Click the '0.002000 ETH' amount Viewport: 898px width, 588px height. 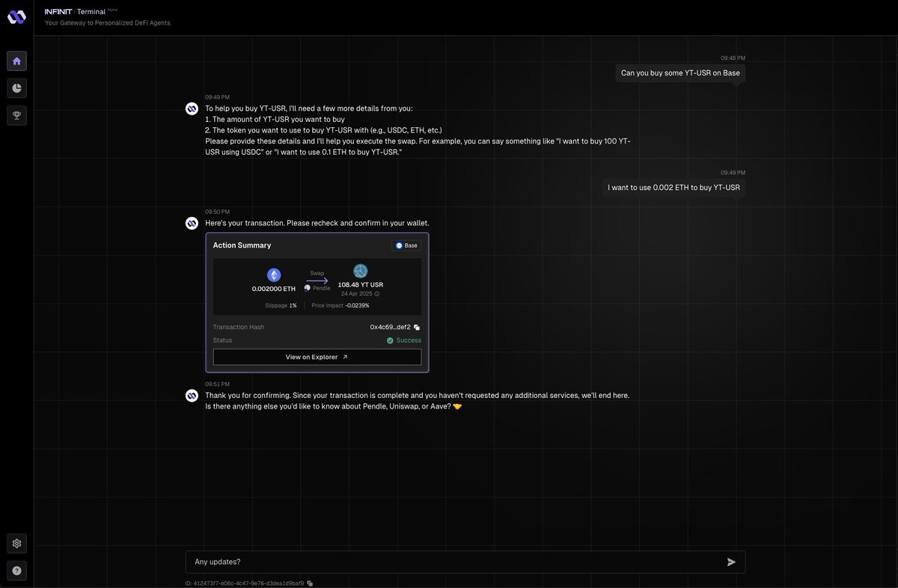tap(274, 289)
